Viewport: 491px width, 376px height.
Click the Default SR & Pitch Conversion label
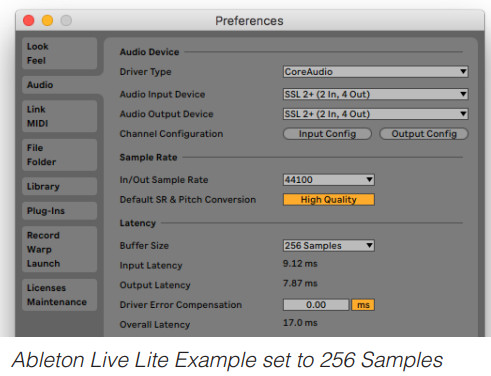[x=188, y=200]
